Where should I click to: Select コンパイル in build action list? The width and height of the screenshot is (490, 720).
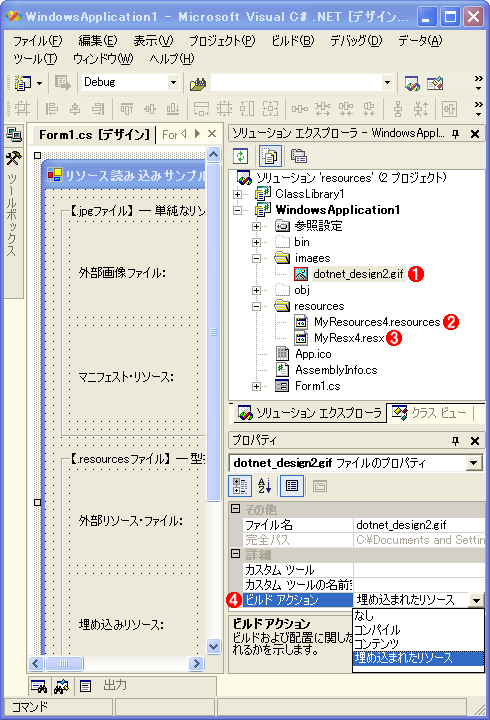(x=418, y=630)
